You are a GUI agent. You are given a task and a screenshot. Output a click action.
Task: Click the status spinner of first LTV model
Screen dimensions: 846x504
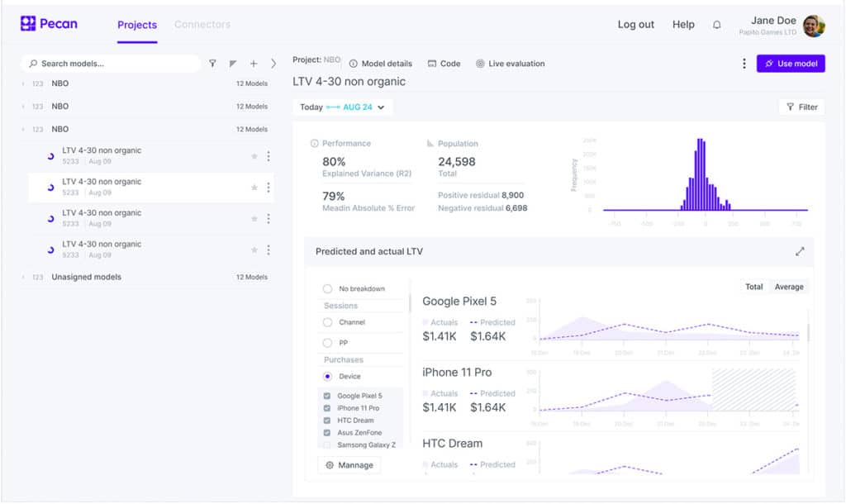(x=50, y=156)
